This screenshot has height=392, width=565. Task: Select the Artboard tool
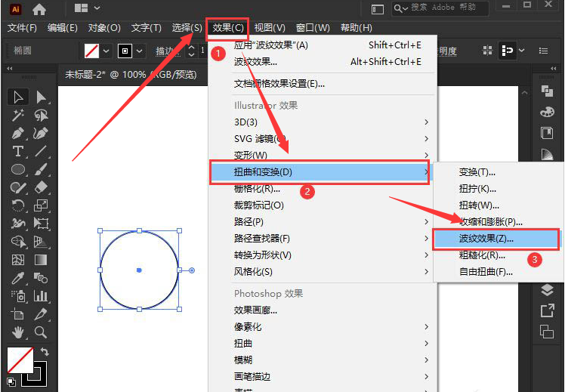tap(17, 313)
